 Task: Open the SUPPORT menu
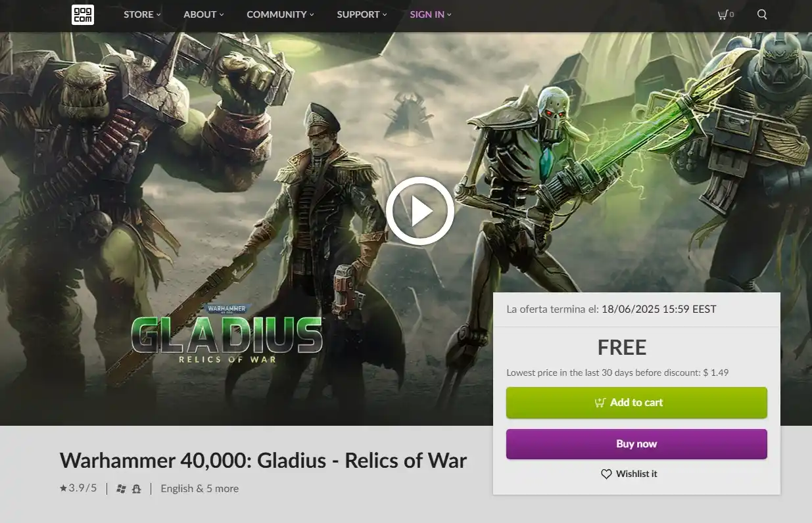tap(362, 14)
